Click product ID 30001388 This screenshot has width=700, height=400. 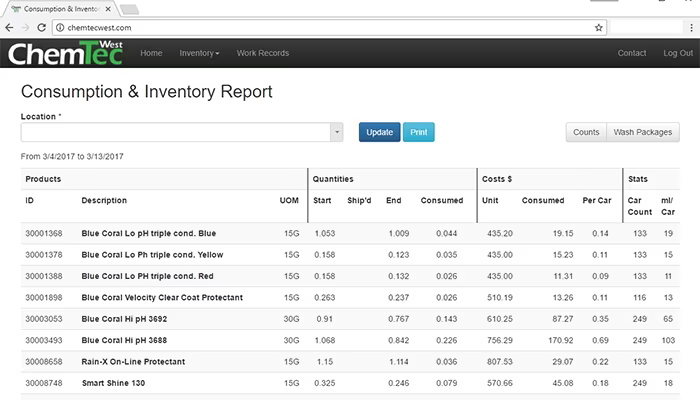point(44,276)
